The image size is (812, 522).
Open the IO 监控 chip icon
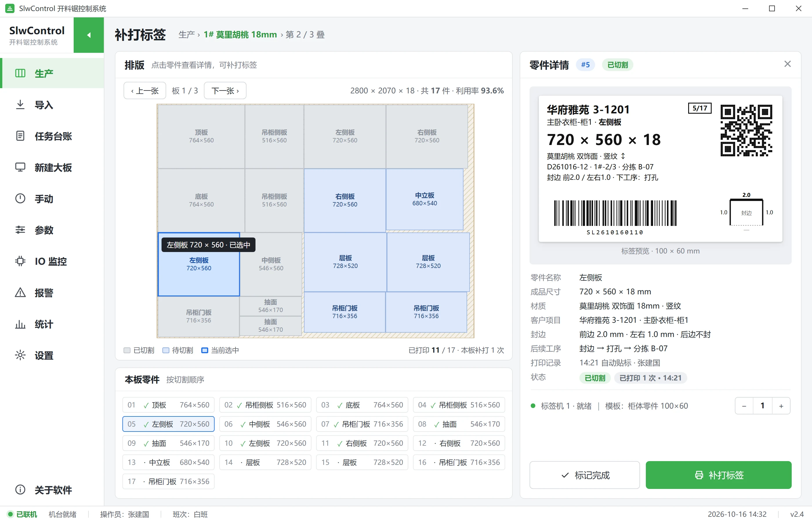20,261
